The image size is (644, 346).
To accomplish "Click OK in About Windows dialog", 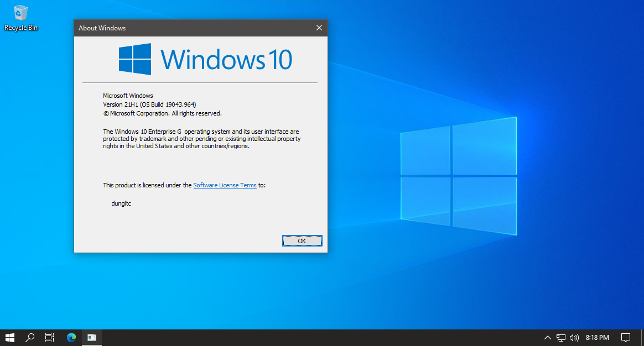I will point(302,241).
